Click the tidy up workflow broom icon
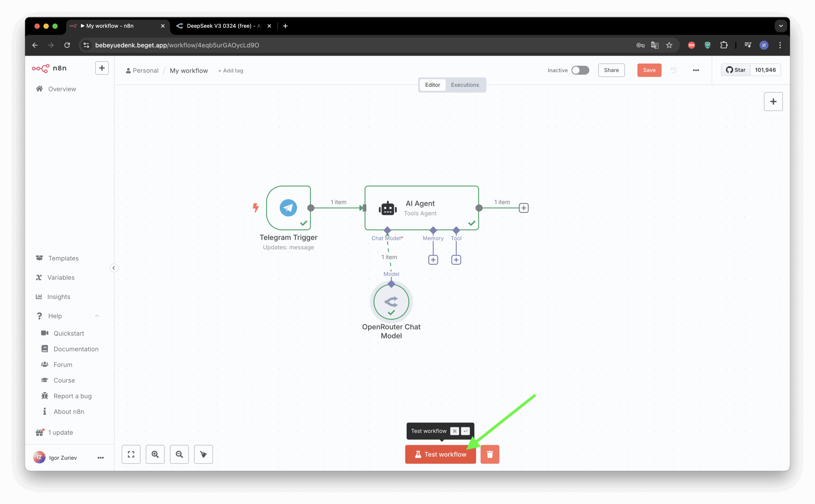This screenshot has height=504, width=815. [x=203, y=454]
